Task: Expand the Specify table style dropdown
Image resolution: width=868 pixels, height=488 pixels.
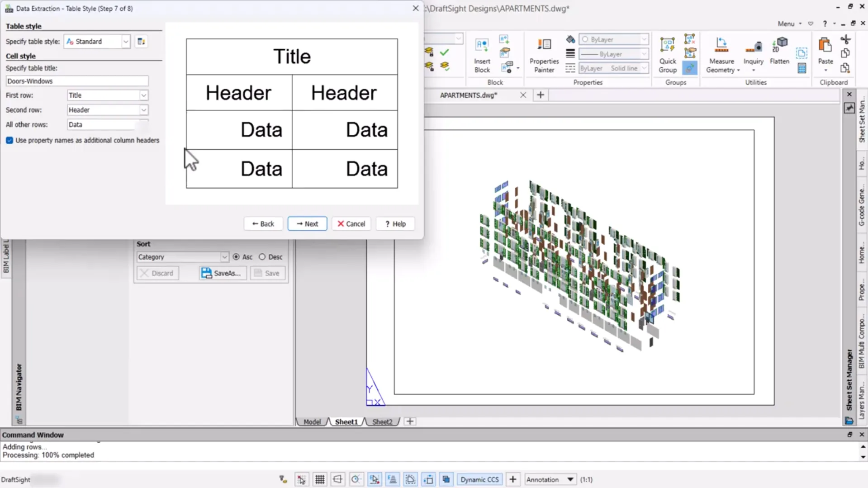Action: (x=126, y=42)
